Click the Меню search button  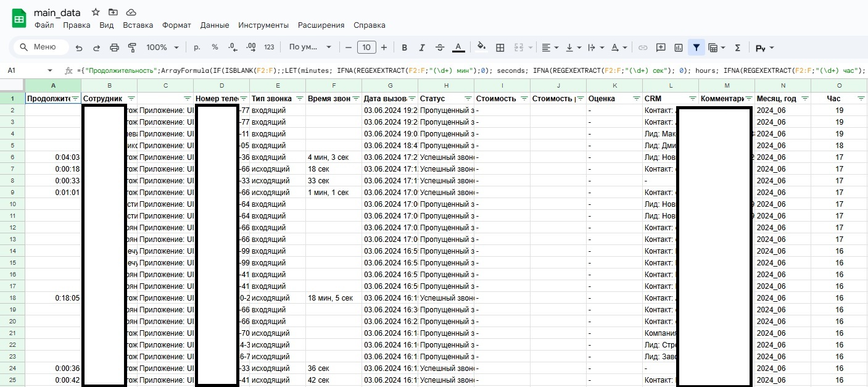41,48
